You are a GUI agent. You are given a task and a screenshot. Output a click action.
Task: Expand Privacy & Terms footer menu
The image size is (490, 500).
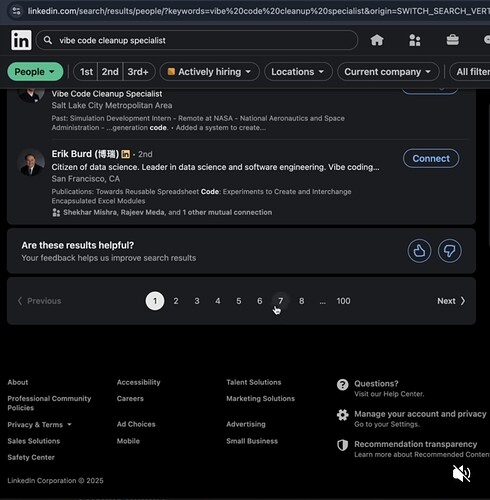[39, 425]
